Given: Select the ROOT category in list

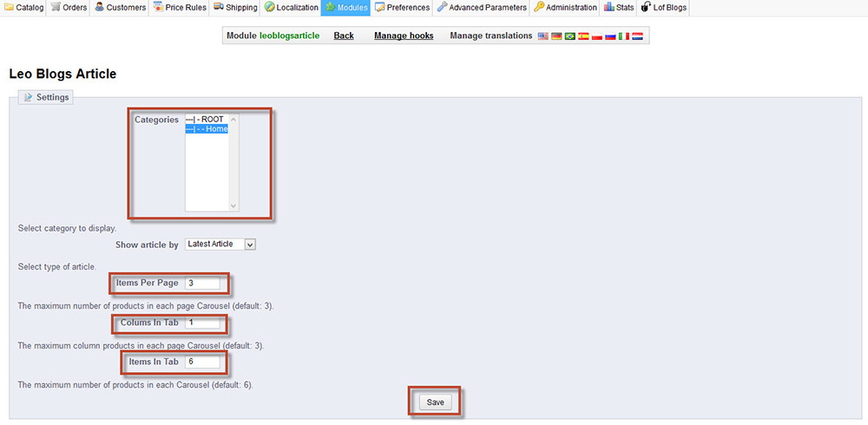Looking at the screenshot, I should pyautogui.click(x=207, y=120).
